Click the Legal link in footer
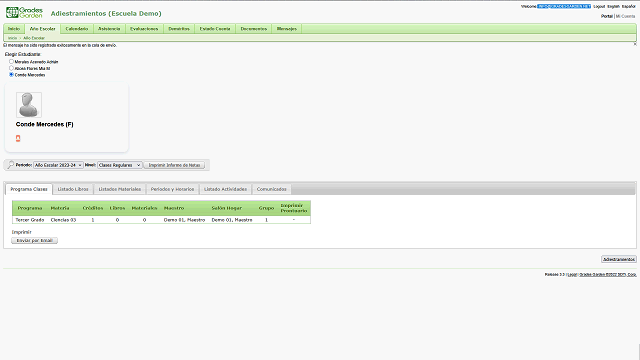This screenshot has width=640, height=360. point(572,274)
